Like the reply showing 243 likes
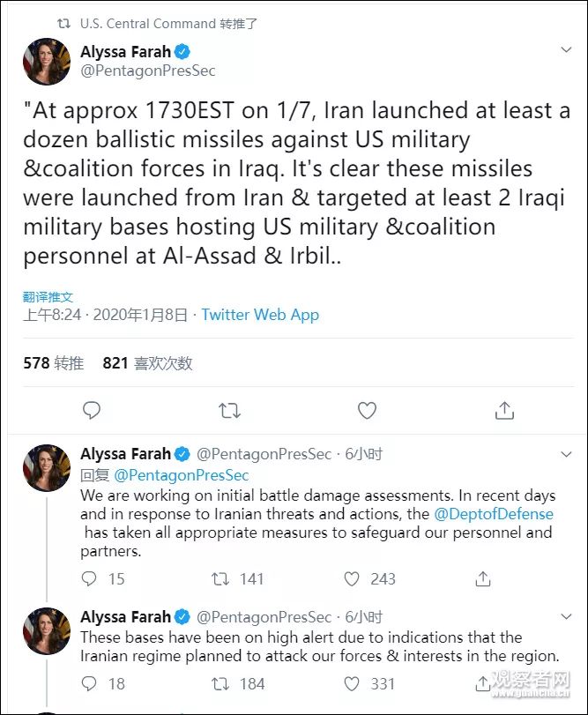 [352, 579]
